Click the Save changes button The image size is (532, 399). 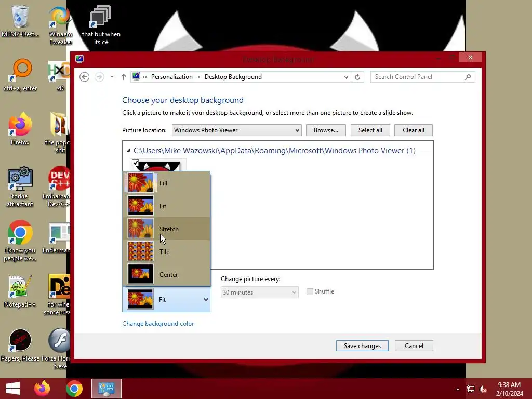click(x=362, y=345)
